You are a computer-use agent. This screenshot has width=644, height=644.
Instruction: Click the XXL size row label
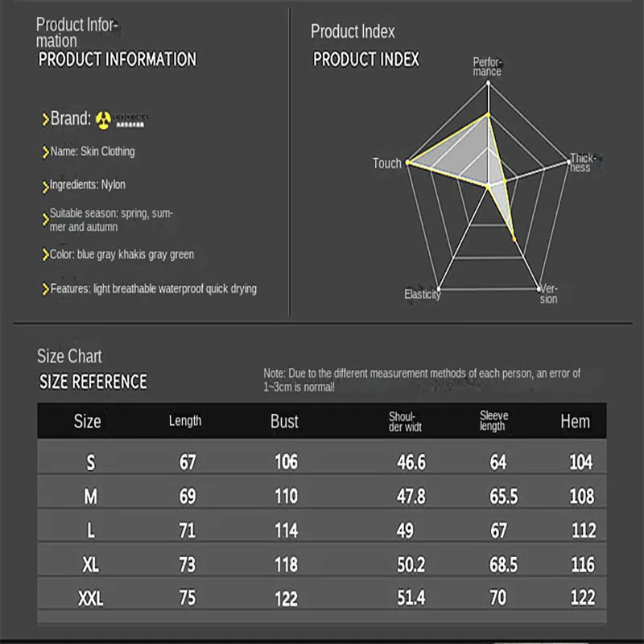(90, 597)
